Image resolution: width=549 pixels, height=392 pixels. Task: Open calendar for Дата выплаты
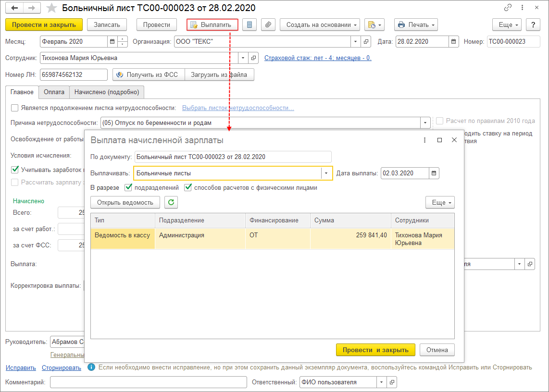coord(434,173)
